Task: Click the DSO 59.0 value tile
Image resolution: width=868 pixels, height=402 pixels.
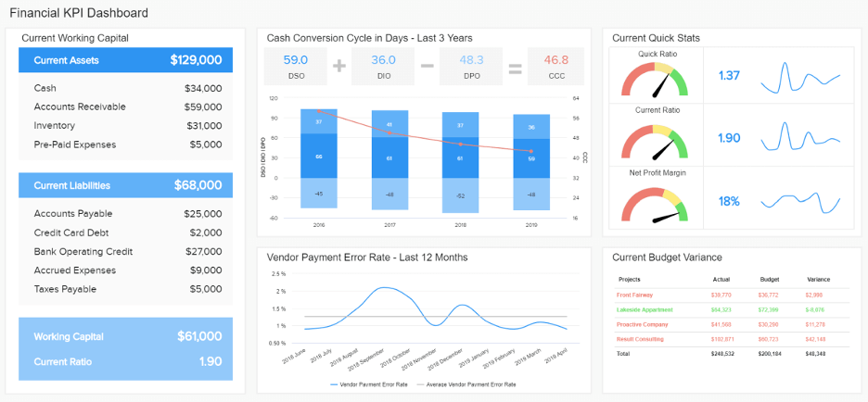Action: pos(296,67)
